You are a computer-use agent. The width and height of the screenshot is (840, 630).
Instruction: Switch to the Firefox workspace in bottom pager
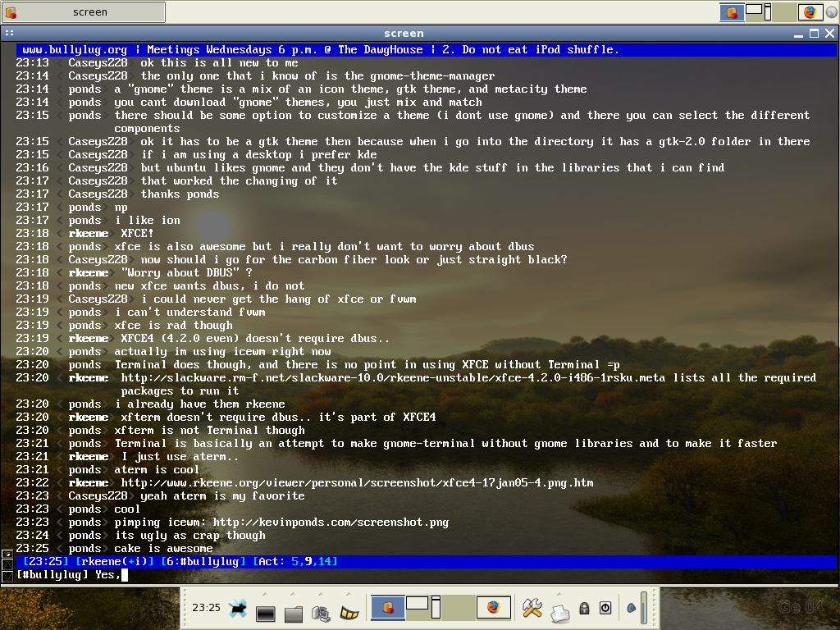point(493,608)
